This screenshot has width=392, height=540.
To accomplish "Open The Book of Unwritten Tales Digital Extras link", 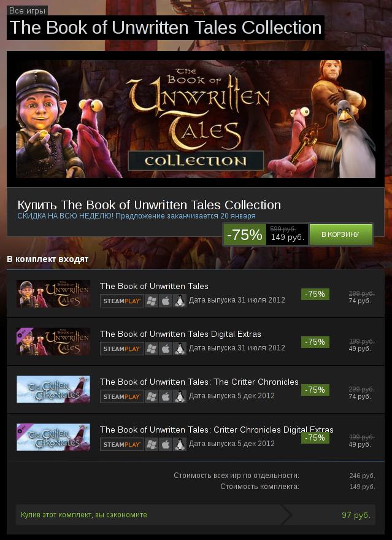I will pyautogui.click(x=180, y=334).
